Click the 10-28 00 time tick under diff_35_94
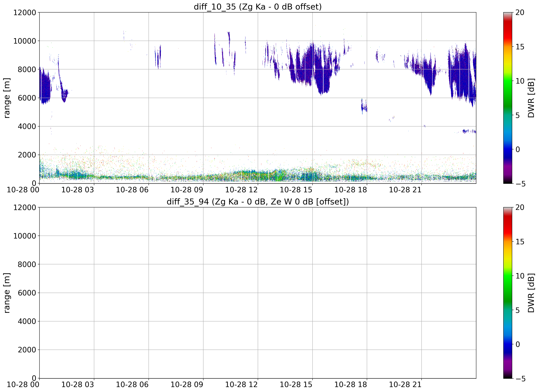The image size is (539, 392). click(23, 385)
